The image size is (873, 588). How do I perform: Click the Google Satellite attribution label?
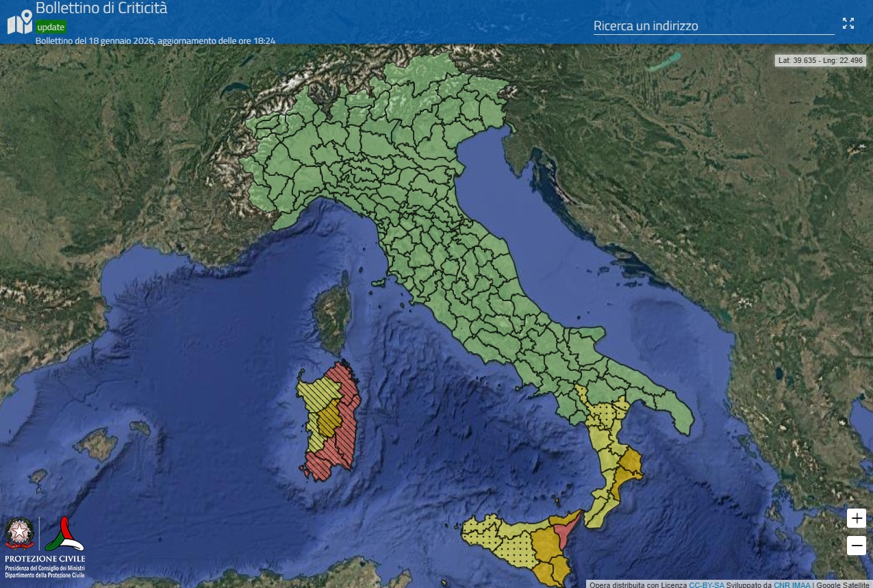pyautogui.click(x=844, y=585)
